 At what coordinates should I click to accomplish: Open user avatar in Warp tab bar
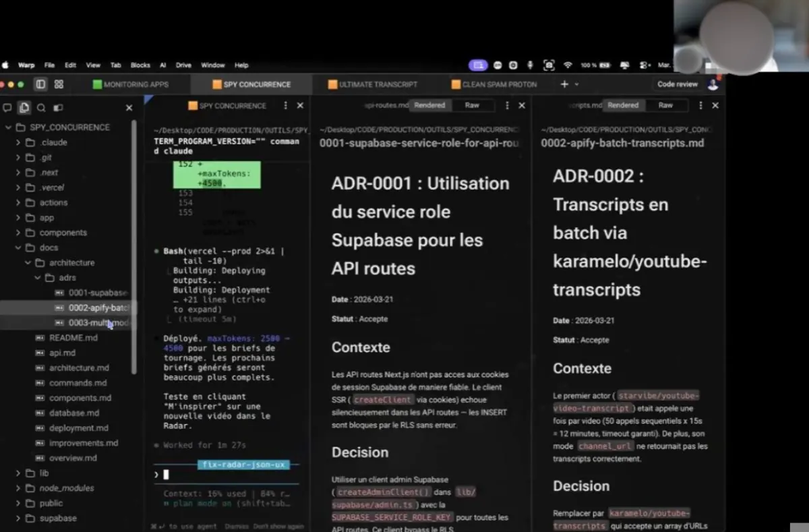[713, 84]
